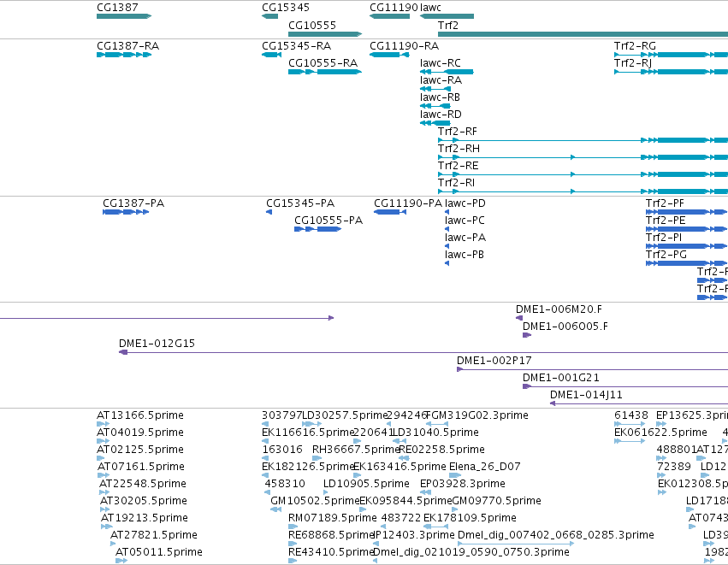The image size is (728, 565).
Task: Select the Trf2-PE protein label
Action: [666, 221]
